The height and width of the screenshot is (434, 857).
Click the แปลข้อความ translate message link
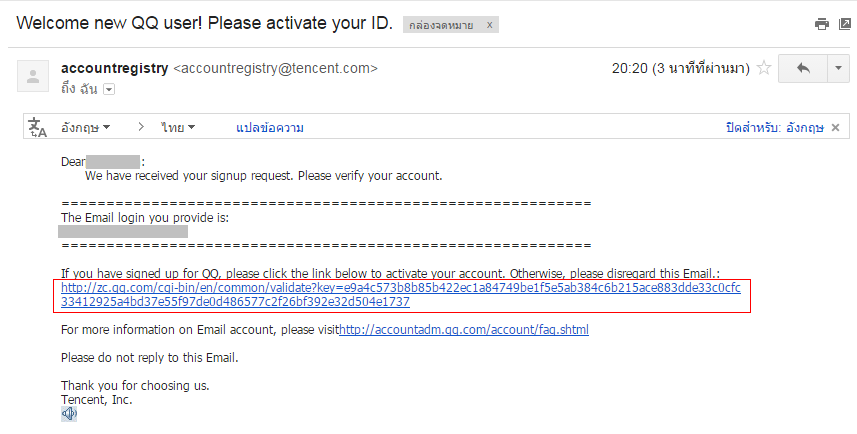(270, 128)
